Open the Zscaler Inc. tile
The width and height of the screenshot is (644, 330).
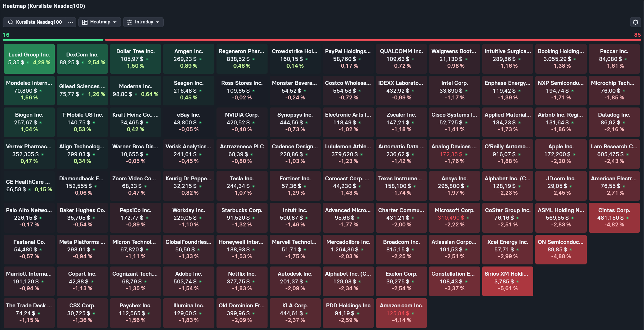pyautogui.click(x=401, y=122)
